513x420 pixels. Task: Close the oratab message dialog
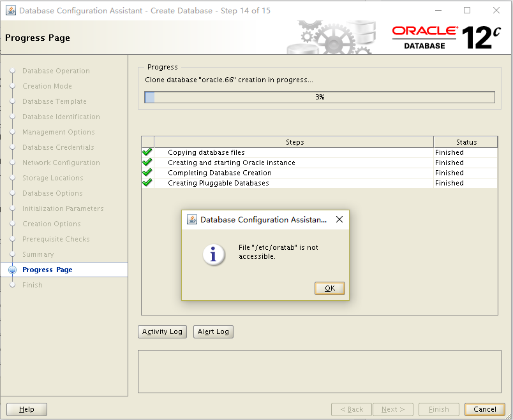339,219
